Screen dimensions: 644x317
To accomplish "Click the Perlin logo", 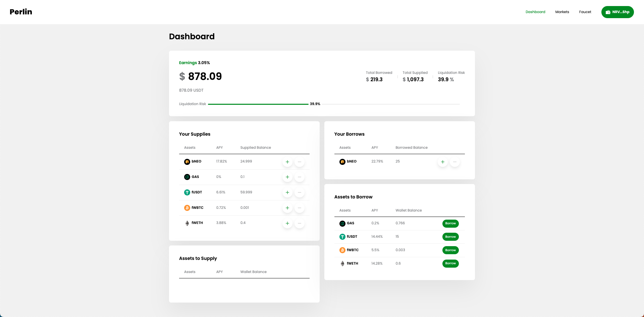I will point(21,12).
